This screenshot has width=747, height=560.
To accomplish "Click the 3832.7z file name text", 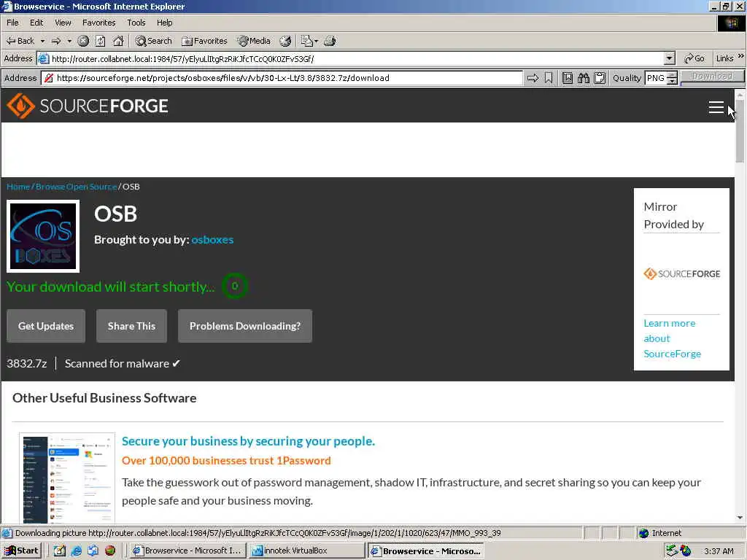I will coord(27,363).
